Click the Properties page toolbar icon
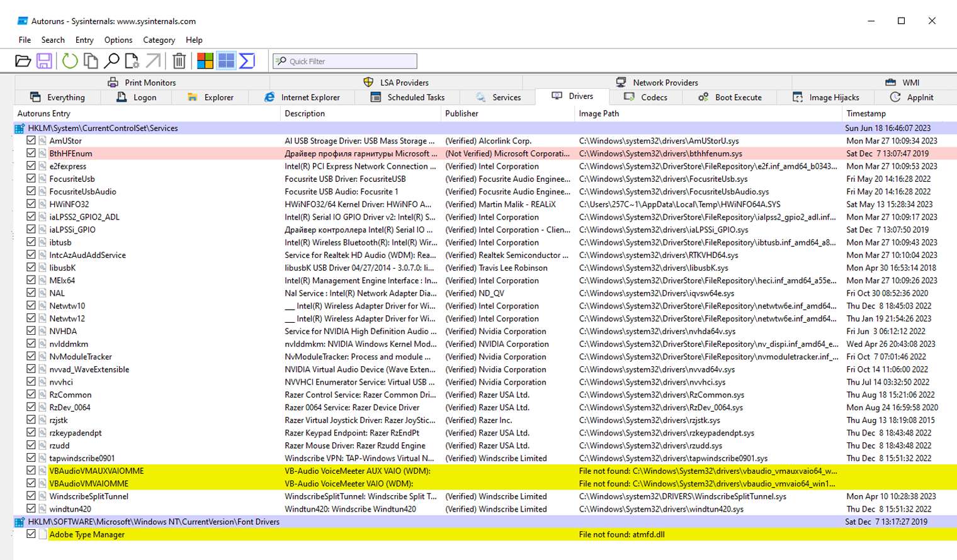Viewport: 957px width, 560px height. coord(132,61)
